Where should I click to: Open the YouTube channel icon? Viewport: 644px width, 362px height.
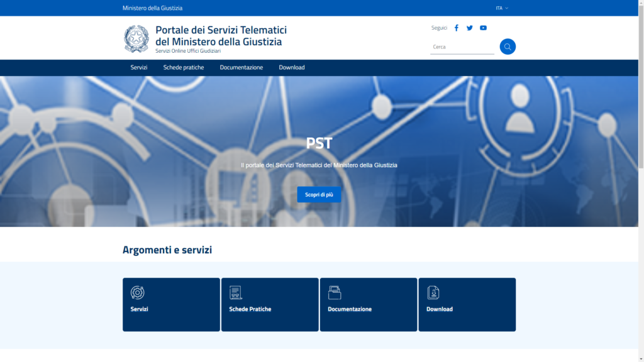[484, 28]
